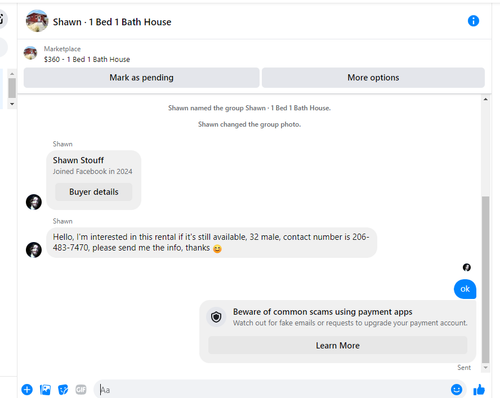This screenshot has height=398, width=500.
Task: Click the '$360 - 1 Bed 1 Bath House' listing text
Action: [x=87, y=59]
